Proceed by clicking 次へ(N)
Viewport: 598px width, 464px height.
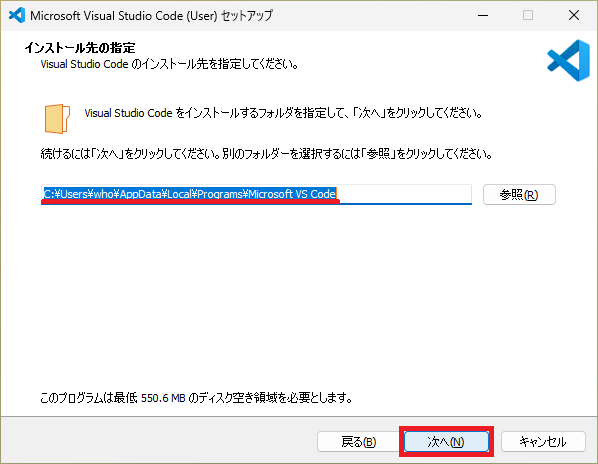point(446,442)
